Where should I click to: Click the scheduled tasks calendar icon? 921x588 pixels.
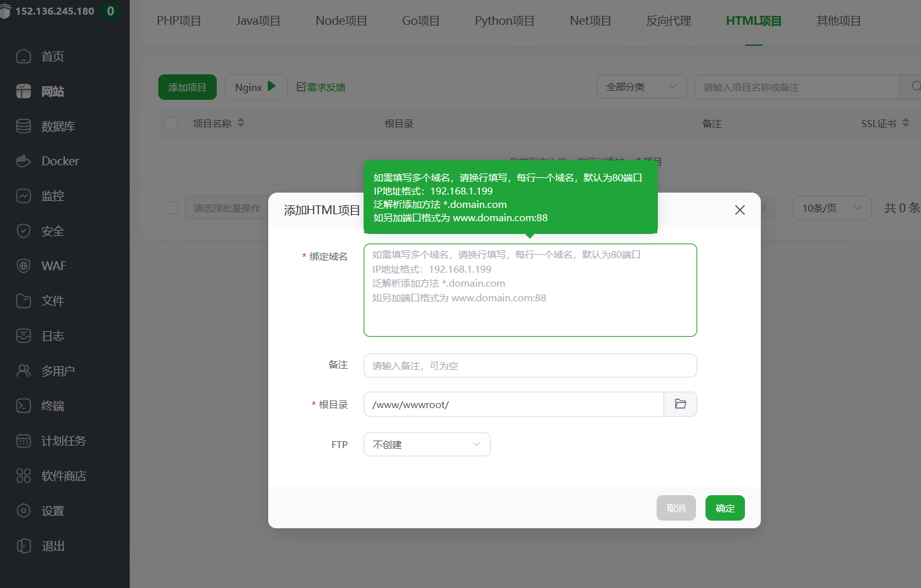[24, 441]
